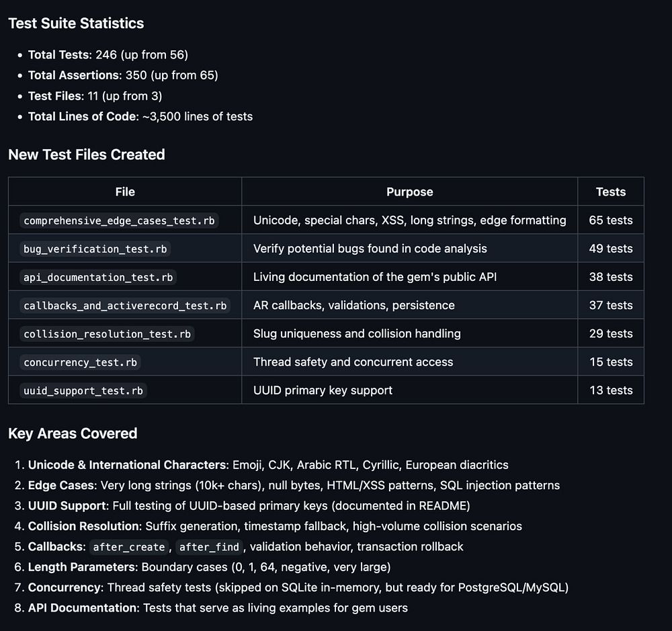
Task: Click the collision_resolution_test.rb code label
Action: click(x=107, y=333)
